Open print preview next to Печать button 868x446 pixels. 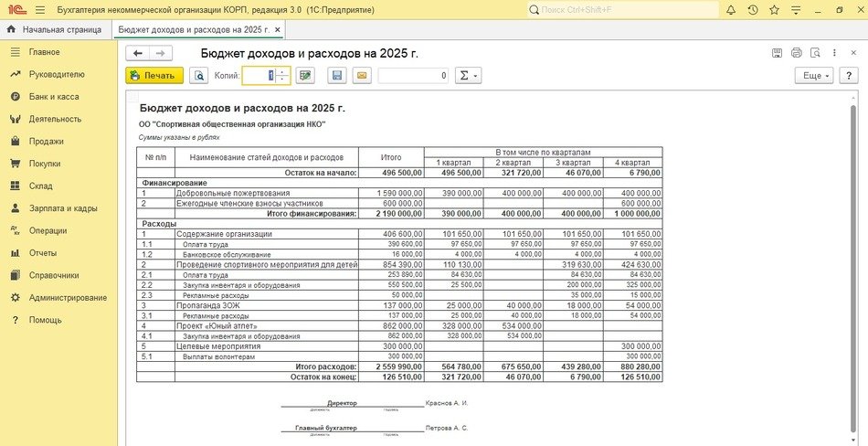point(200,76)
